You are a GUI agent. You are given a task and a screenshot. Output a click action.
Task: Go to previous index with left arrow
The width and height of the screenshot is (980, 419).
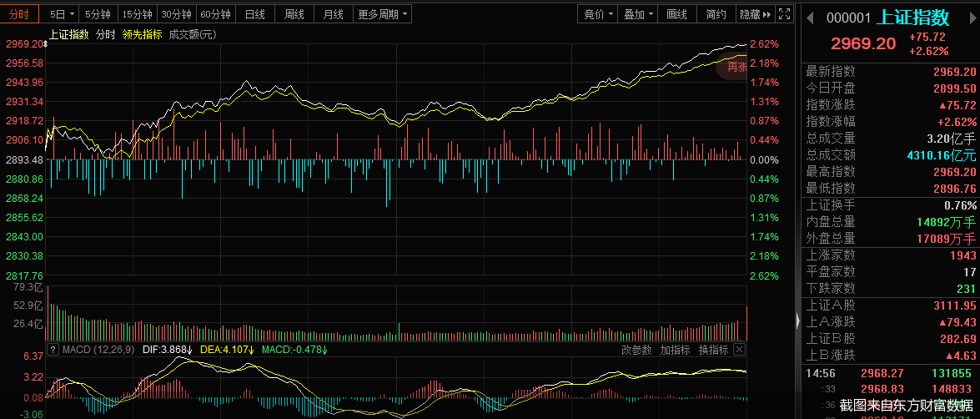coord(810,18)
